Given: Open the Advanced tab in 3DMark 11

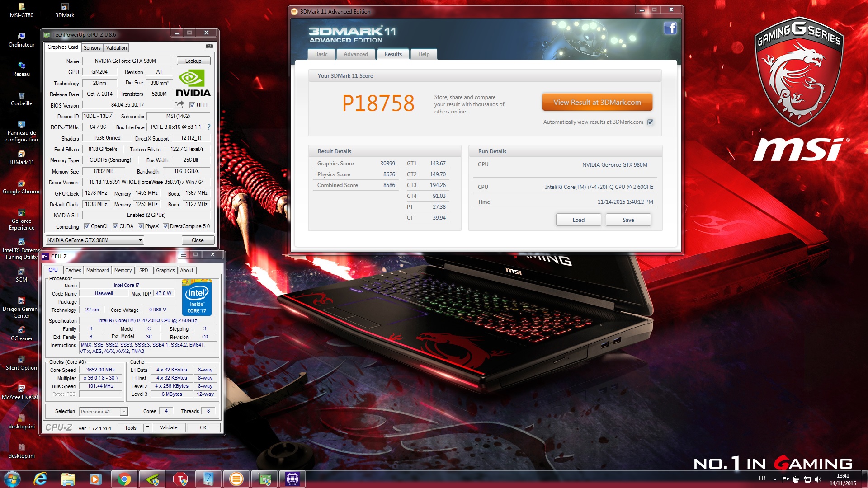Looking at the screenshot, I should [x=356, y=54].
